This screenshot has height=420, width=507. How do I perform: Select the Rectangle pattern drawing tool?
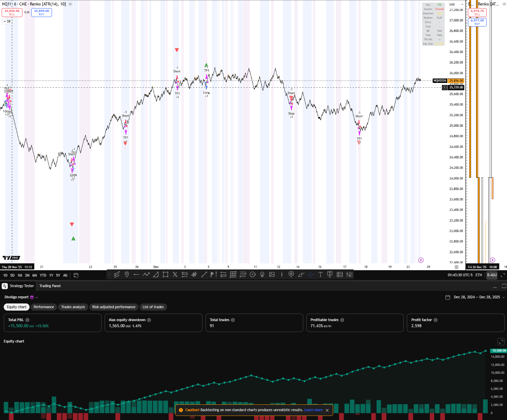click(165, 275)
